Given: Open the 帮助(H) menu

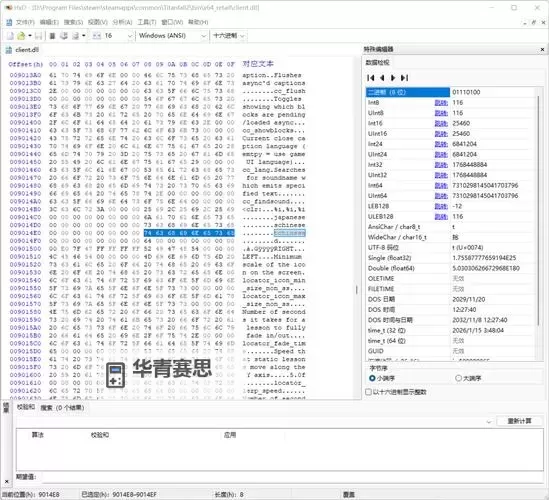Looking at the screenshot, I should click(x=198, y=22).
